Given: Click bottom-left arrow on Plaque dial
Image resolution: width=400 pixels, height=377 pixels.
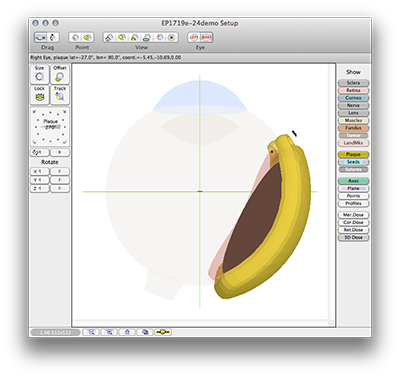Looking at the screenshot, I should (34, 142).
